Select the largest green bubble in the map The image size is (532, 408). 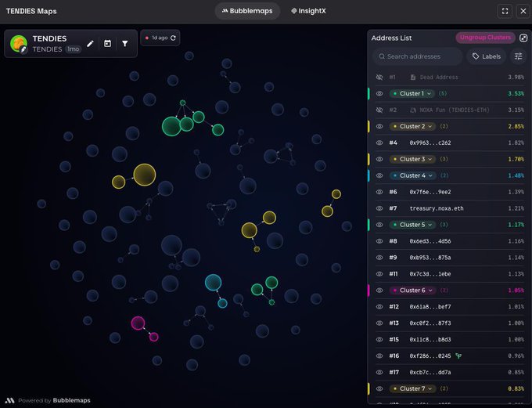coord(171,126)
